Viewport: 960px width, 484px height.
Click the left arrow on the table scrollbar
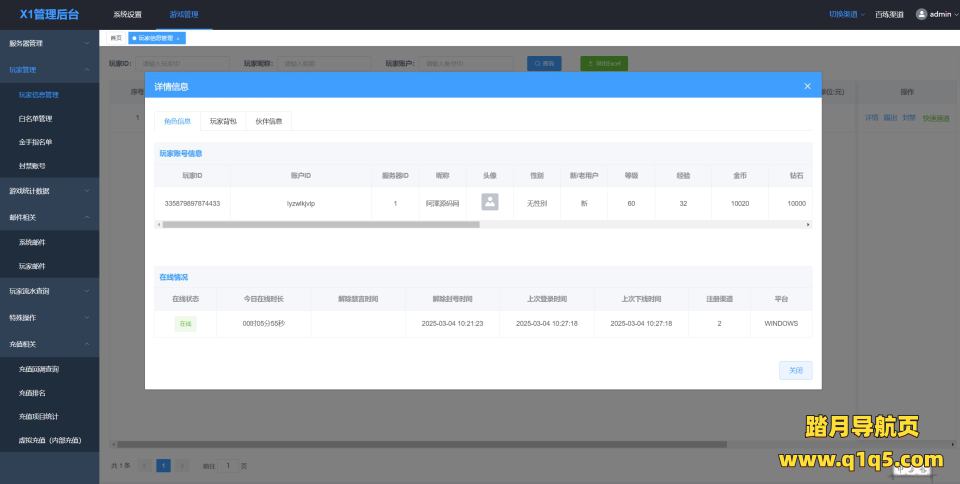[x=159, y=225]
